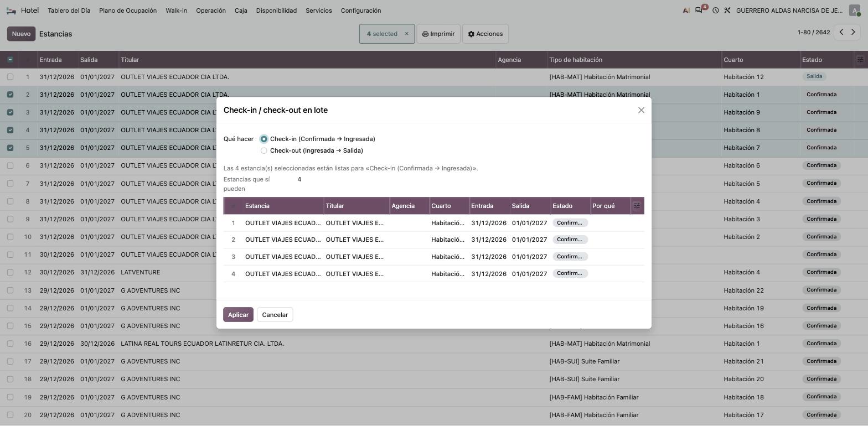Image resolution: width=868 pixels, height=426 pixels.
Task: Click the Cancelar button
Action: tap(275, 315)
